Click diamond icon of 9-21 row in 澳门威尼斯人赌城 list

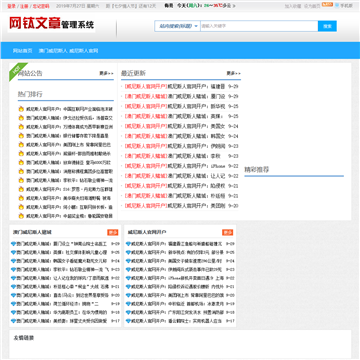[x=13, y=287]
